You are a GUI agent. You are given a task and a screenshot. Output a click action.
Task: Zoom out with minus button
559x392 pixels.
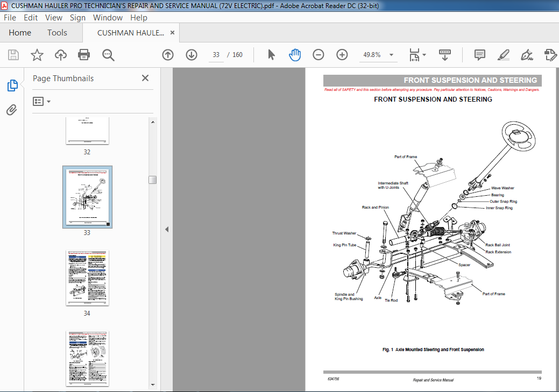click(x=319, y=55)
